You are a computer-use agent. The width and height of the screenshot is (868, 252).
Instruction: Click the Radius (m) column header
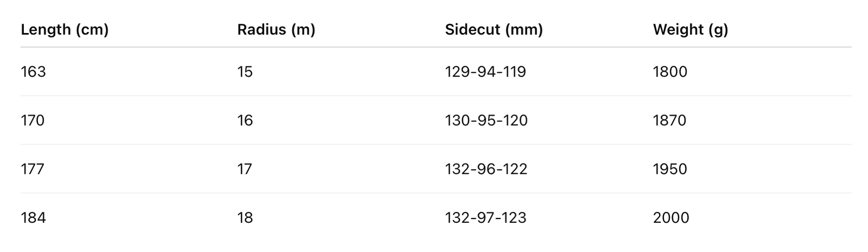(x=276, y=30)
